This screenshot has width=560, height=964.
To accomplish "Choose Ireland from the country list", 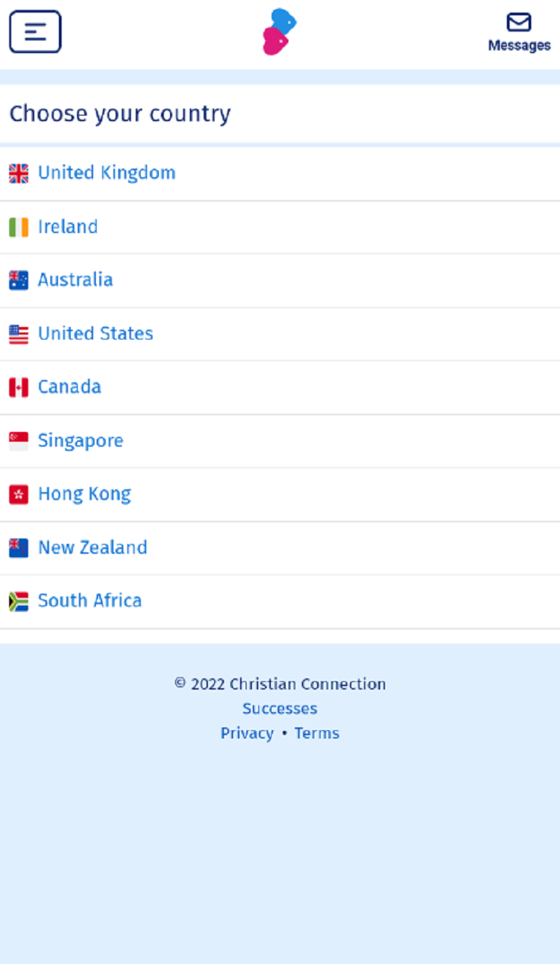I will (68, 227).
